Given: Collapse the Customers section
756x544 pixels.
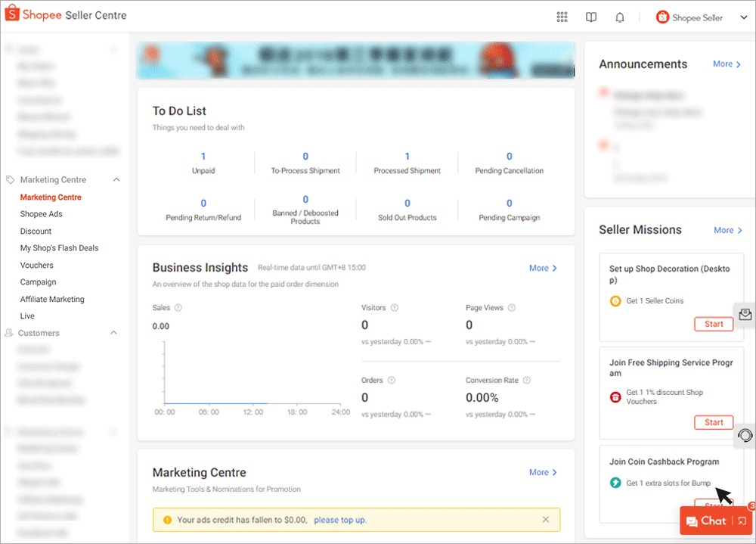Looking at the screenshot, I should point(114,333).
